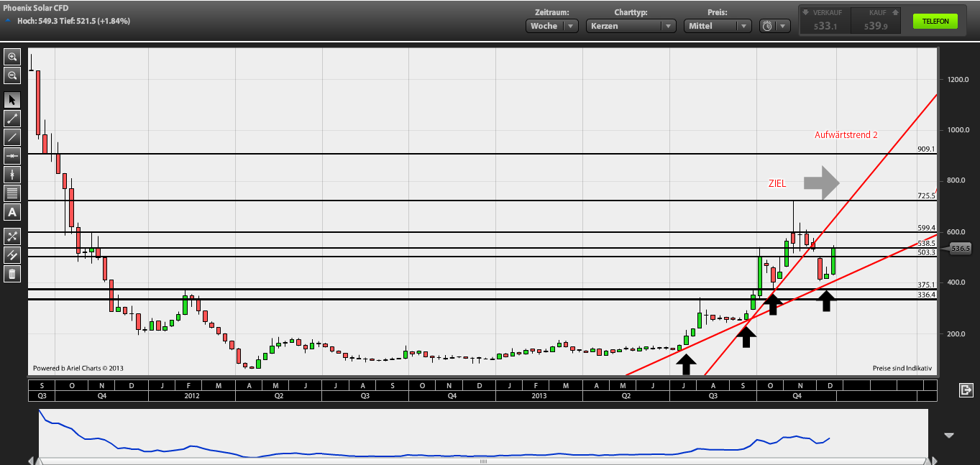This screenshot has width=980, height=465.
Task: Select the plain diagonal line drawing tool
Action: coord(12,137)
